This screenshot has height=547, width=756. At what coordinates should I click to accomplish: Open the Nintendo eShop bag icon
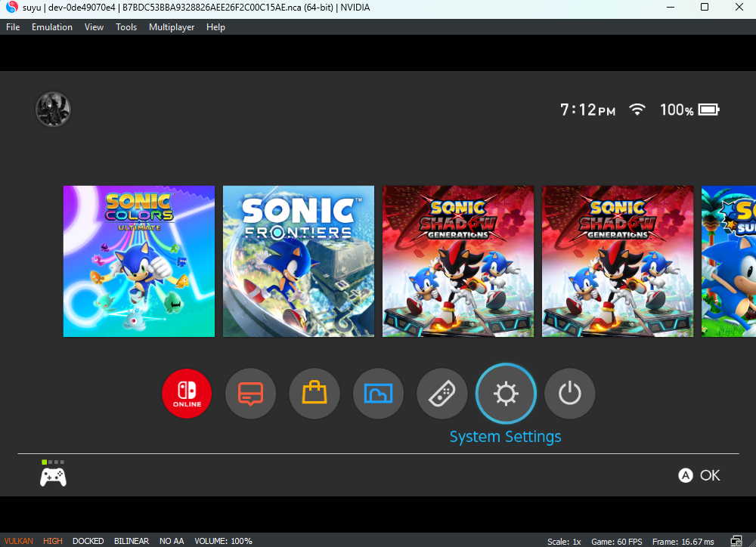coord(314,394)
